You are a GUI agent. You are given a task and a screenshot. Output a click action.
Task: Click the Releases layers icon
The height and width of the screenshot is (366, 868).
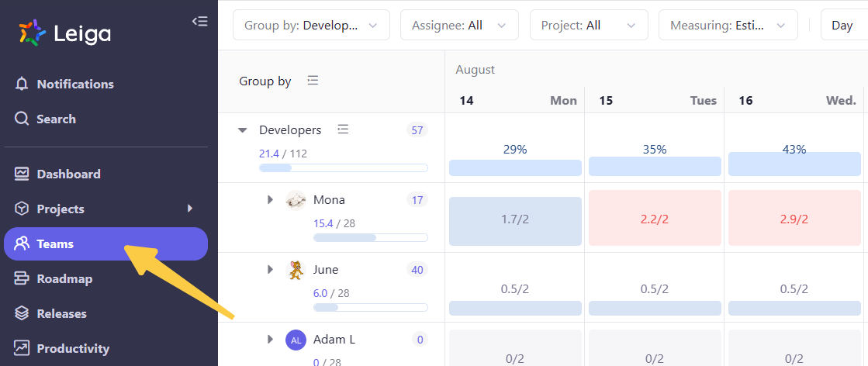pyautogui.click(x=22, y=313)
